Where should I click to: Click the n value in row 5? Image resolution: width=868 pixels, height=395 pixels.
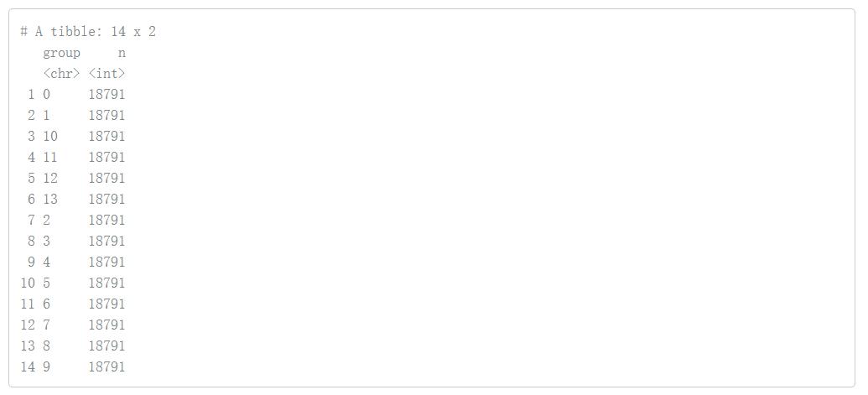pyautogui.click(x=107, y=179)
